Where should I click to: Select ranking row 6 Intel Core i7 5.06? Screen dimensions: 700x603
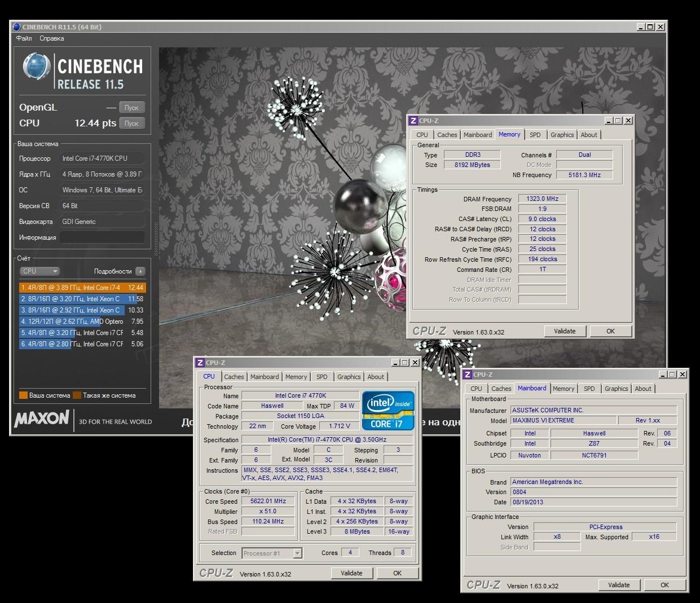coord(82,344)
